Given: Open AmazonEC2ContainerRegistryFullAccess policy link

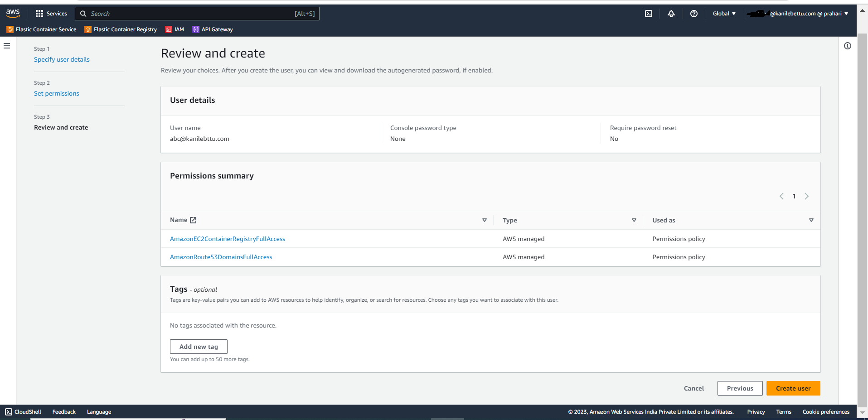Looking at the screenshot, I should coord(228,239).
